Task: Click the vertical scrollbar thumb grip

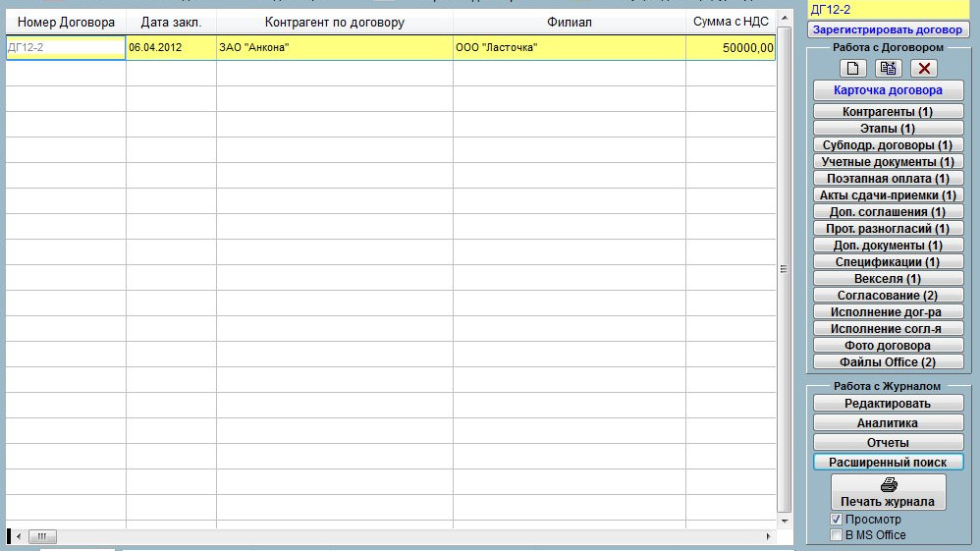Action: tap(785, 269)
